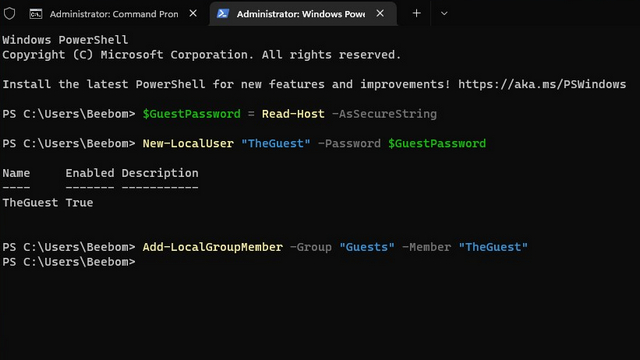
Task: Click the last empty PS prompt line
Action: [69, 262]
